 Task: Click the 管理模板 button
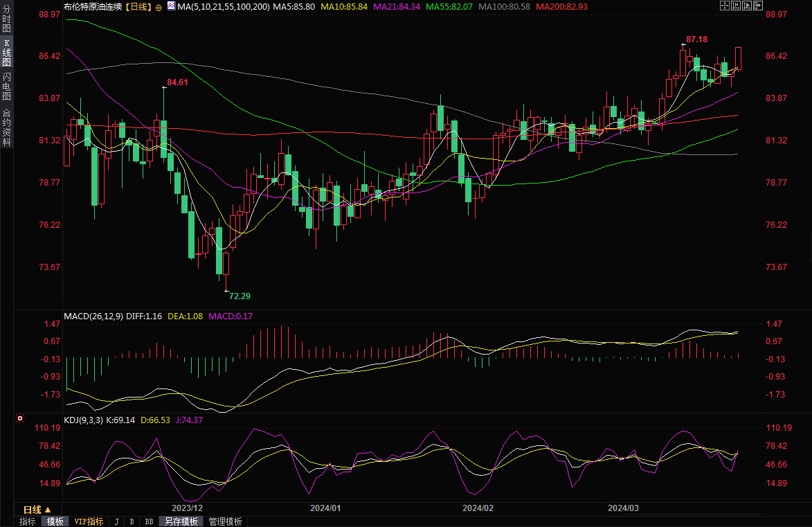pos(226,521)
